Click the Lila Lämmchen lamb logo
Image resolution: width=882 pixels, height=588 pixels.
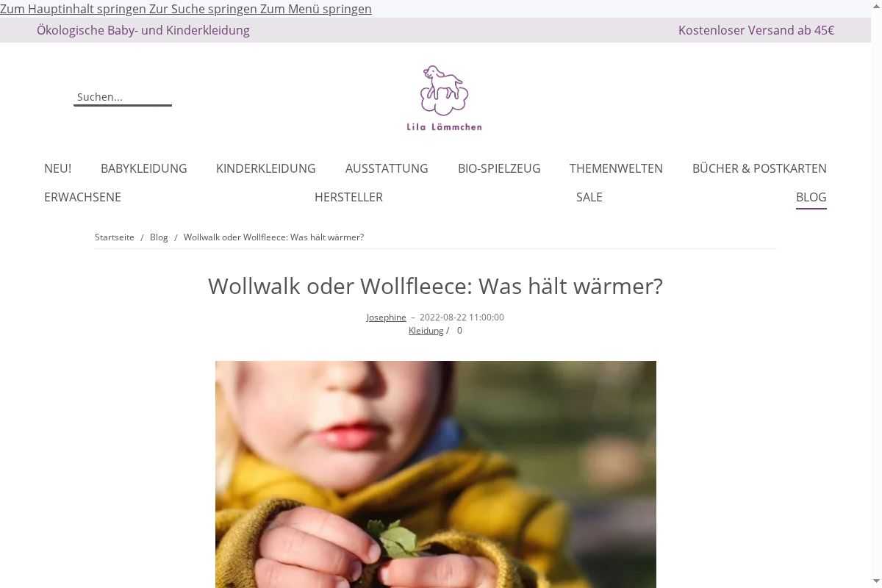click(x=444, y=98)
